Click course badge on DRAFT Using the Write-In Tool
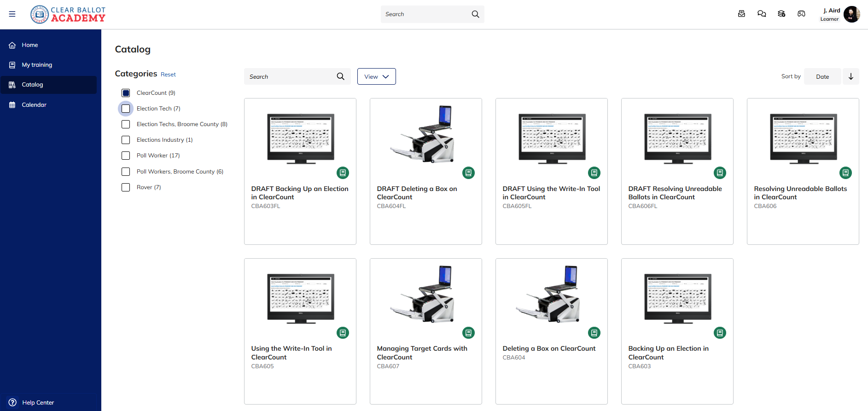The width and height of the screenshot is (868, 411). pyautogui.click(x=594, y=173)
